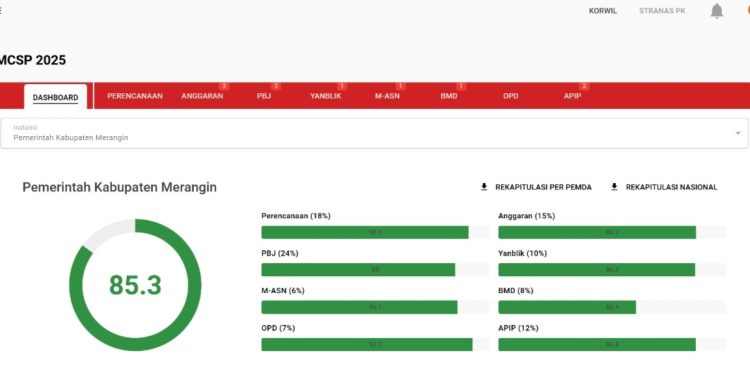Click the PBJ (24%) label
The height and width of the screenshot is (375, 750).
pyautogui.click(x=280, y=253)
